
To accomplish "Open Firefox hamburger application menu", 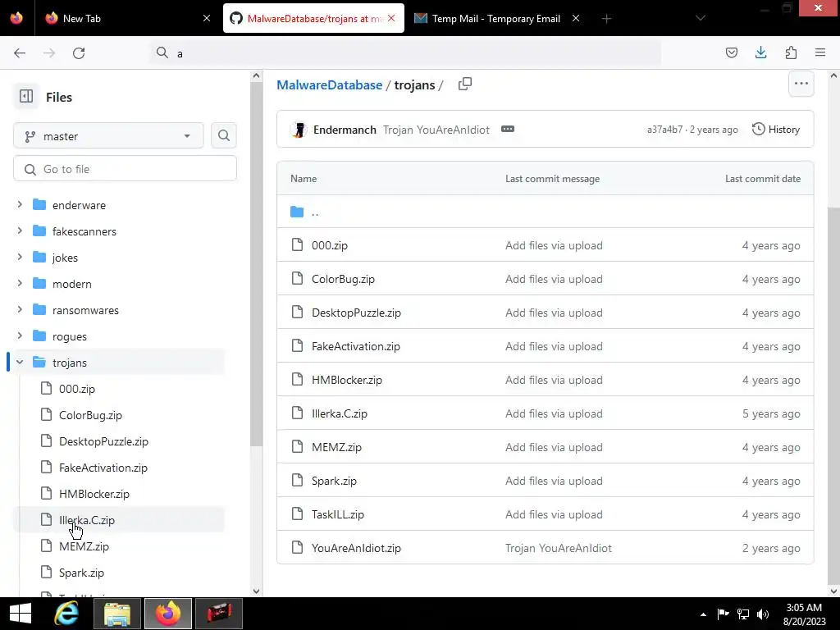I will tap(820, 52).
